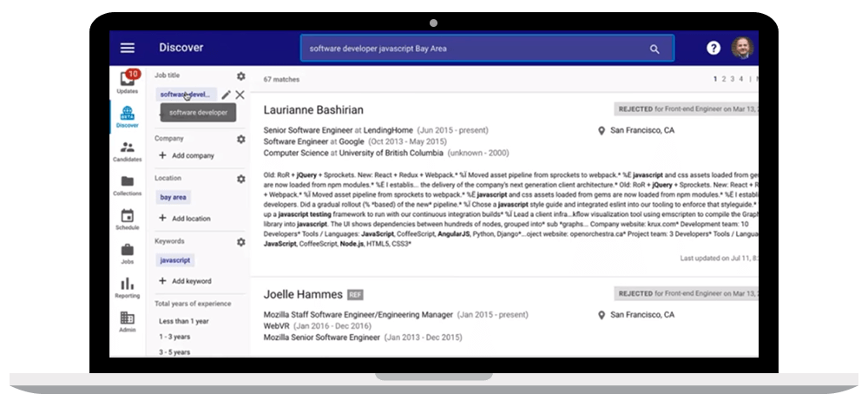Click 'Last updated on Jul 11' text
The height and width of the screenshot is (407, 868).
point(719,258)
